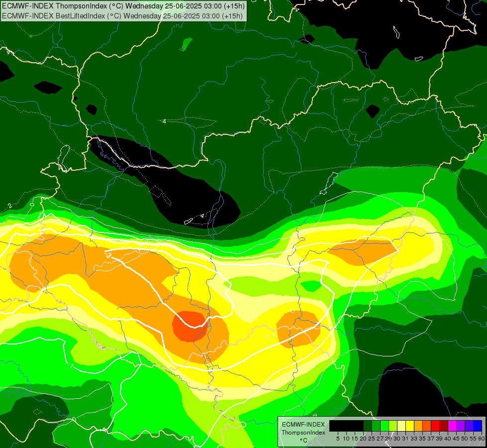Viewport: 487px width, 448px height.
Task: Click the legend scale value '31'
Action: [405, 439]
